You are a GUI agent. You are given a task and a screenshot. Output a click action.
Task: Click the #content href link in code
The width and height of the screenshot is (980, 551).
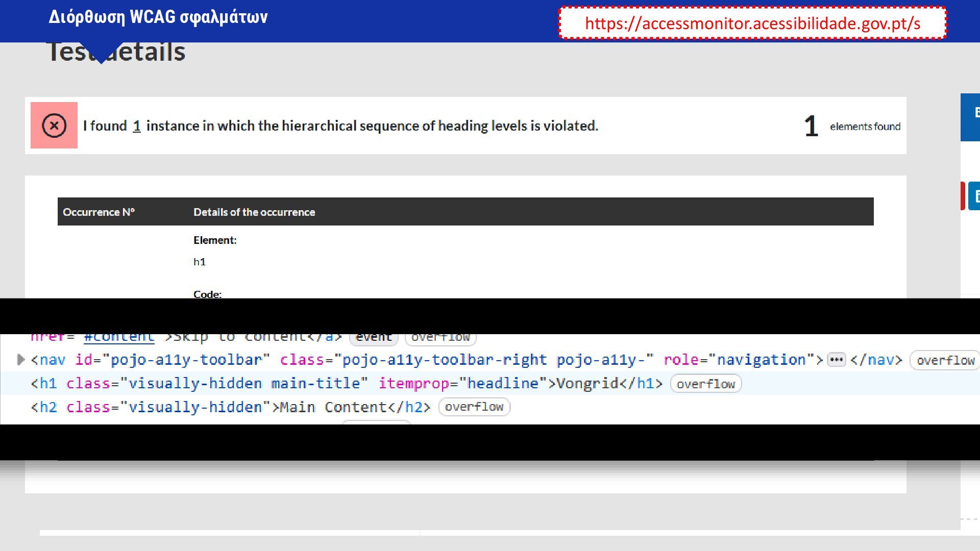tap(119, 338)
